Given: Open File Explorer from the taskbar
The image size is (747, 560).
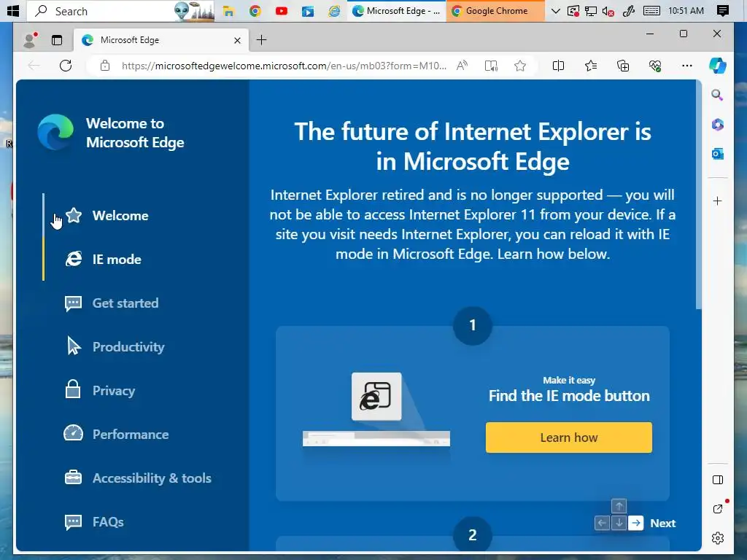Looking at the screenshot, I should [x=228, y=11].
